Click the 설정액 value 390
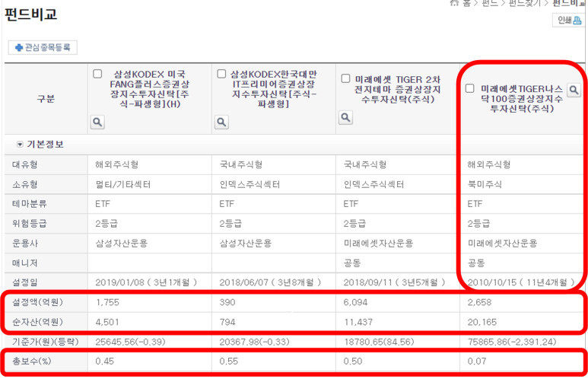This screenshot has width=588, height=379. [227, 302]
